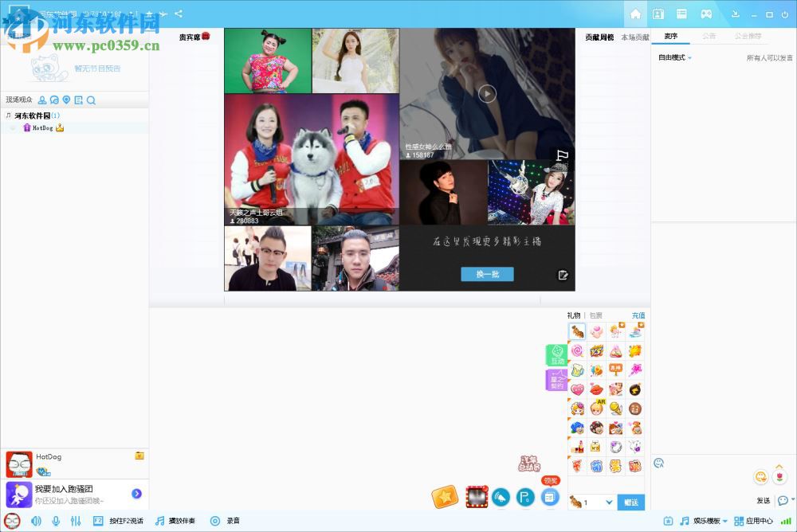Click the green 互动 side button

click(x=556, y=354)
